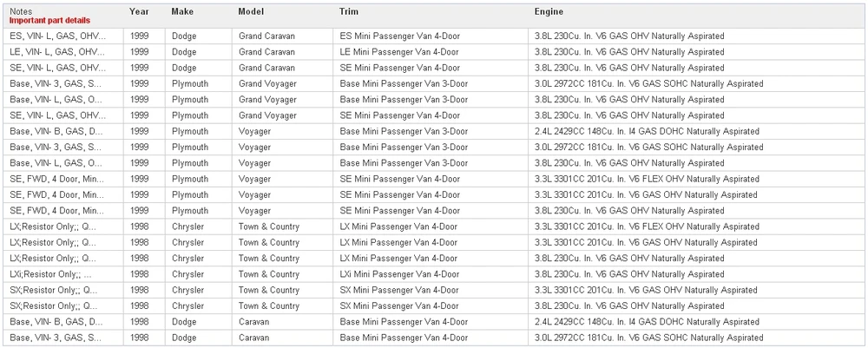Click the Year column header
The width and height of the screenshot is (868, 348).
click(x=139, y=11)
